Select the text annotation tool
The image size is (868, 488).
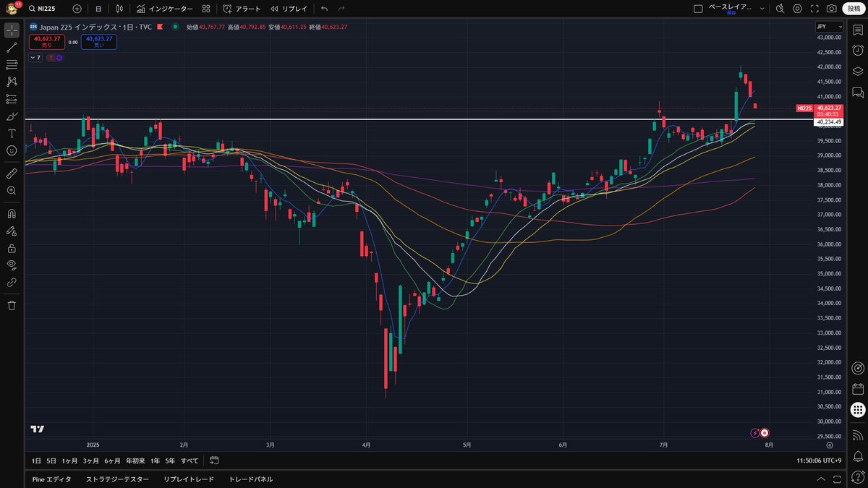pos(12,134)
